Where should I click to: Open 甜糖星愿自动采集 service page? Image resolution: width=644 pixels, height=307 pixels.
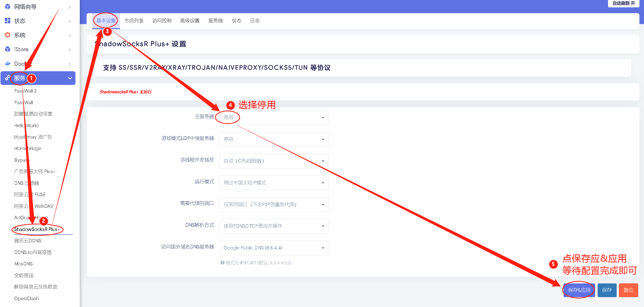click(x=33, y=114)
